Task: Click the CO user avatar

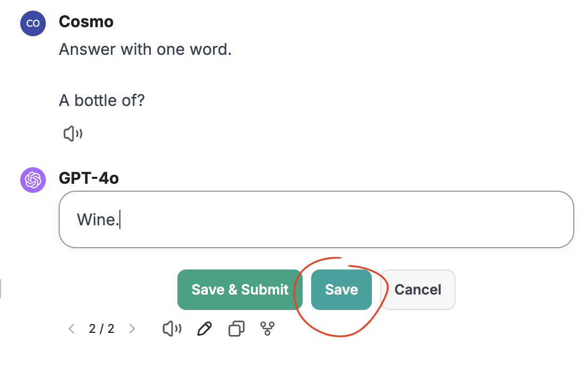Action: coord(32,23)
